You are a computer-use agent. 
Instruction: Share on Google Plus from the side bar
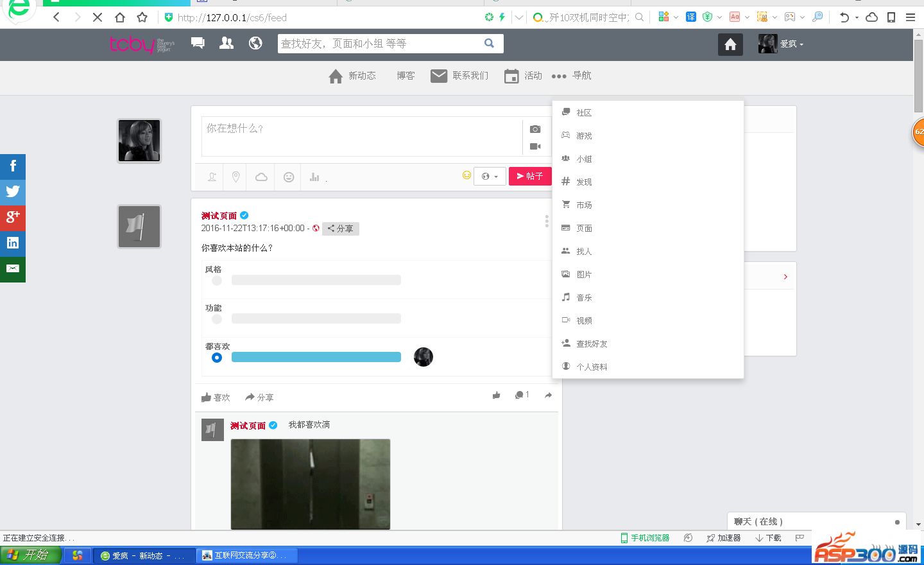(x=13, y=217)
